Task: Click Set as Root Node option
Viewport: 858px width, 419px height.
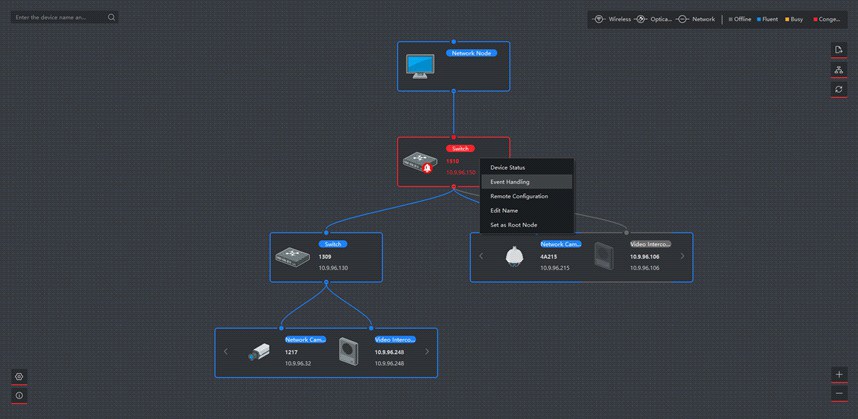Action: (x=513, y=225)
